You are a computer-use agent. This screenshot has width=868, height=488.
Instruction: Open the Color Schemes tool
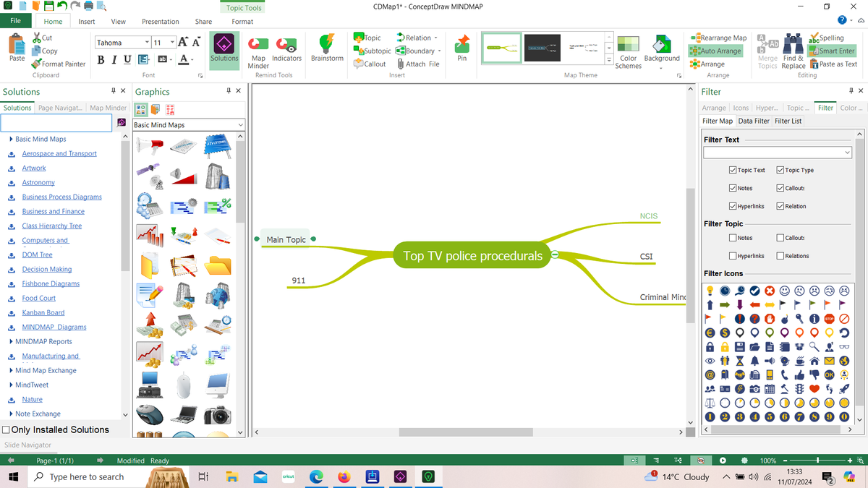pos(628,51)
